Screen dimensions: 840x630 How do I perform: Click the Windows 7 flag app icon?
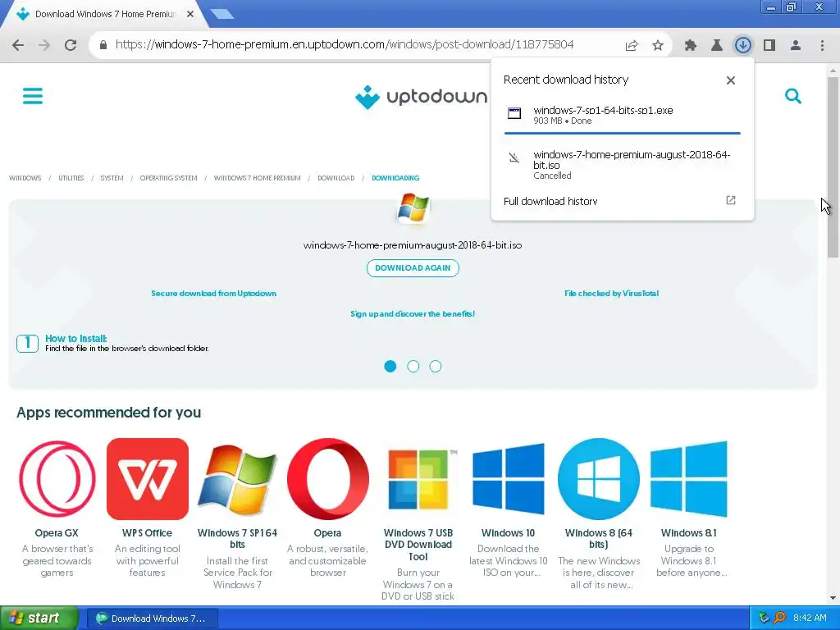[x=413, y=208]
